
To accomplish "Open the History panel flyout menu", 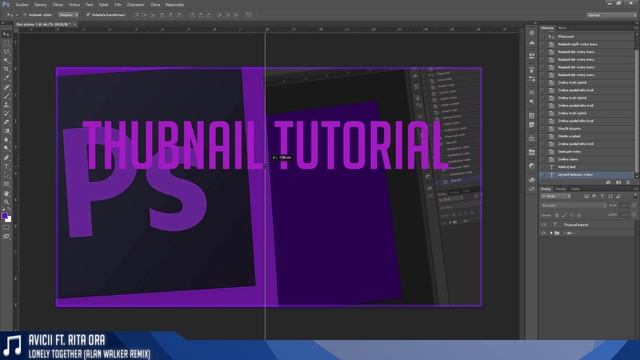I will tap(636, 28).
